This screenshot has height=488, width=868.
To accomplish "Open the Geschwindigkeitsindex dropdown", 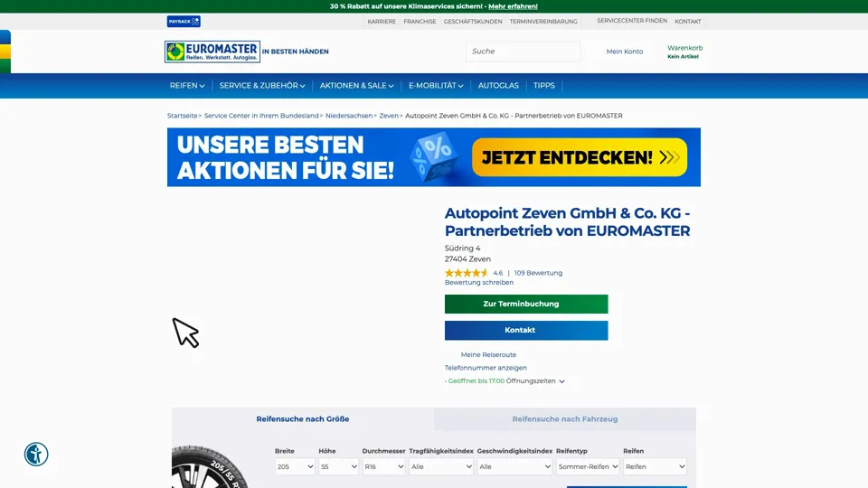I will click(514, 466).
